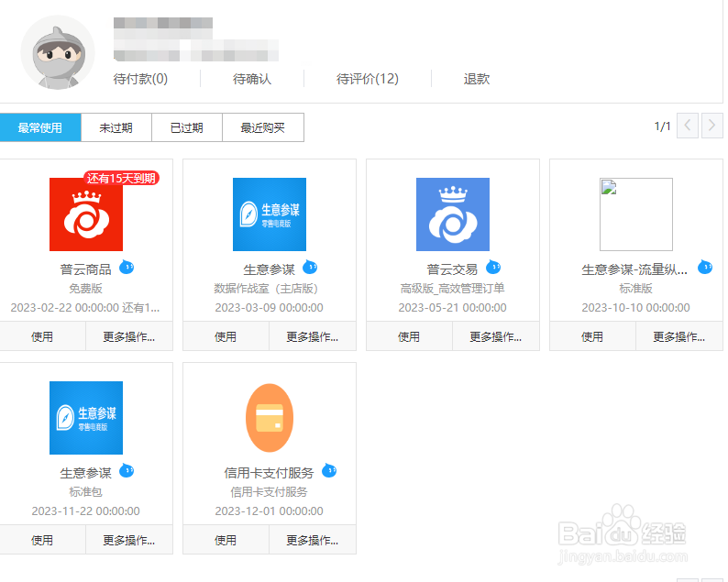The image size is (728, 582).
Task: Switch to the 未过期 tab
Action: (x=116, y=127)
